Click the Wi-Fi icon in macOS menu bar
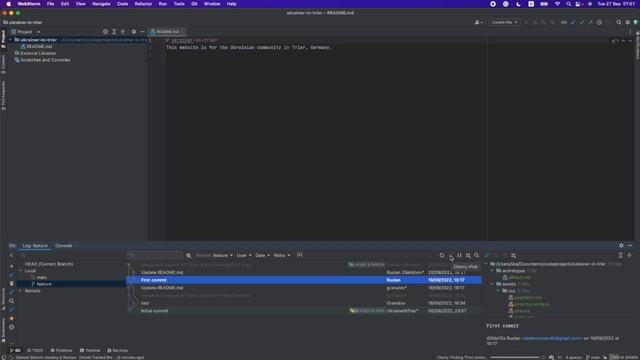Image resolution: width=640 pixels, height=360 pixels. (557, 4)
